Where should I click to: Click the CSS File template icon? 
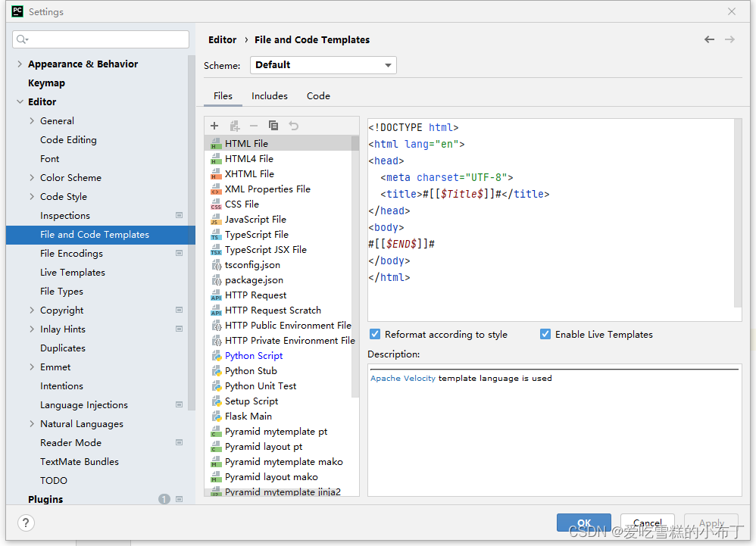pyautogui.click(x=216, y=204)
